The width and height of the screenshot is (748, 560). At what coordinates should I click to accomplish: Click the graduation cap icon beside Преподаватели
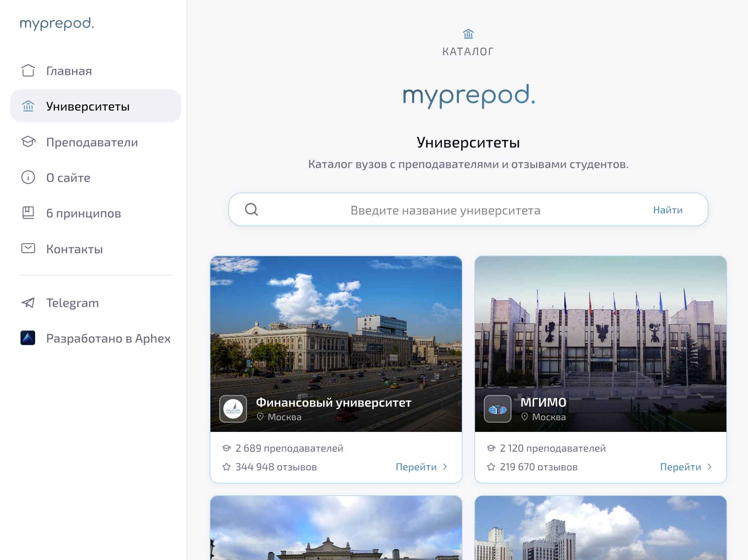click(x=28, y=142)
